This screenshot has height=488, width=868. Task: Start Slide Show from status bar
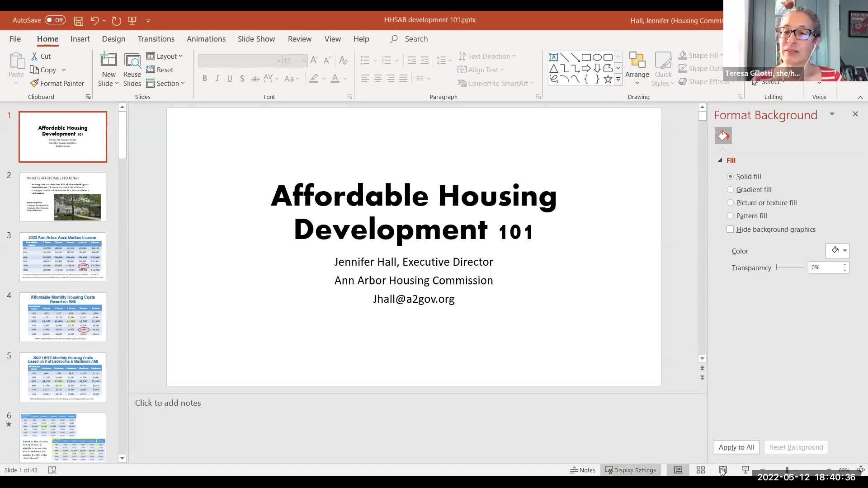tap(745, 470)
